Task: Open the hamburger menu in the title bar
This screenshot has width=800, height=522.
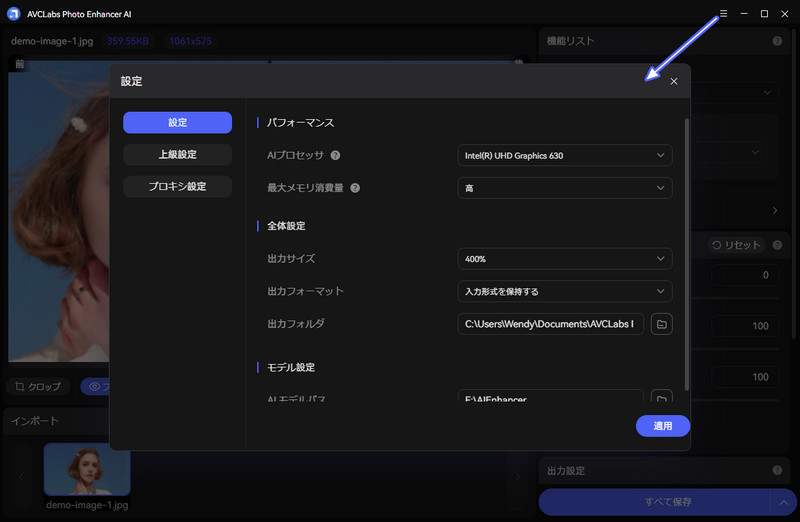Action: (723, 14)
